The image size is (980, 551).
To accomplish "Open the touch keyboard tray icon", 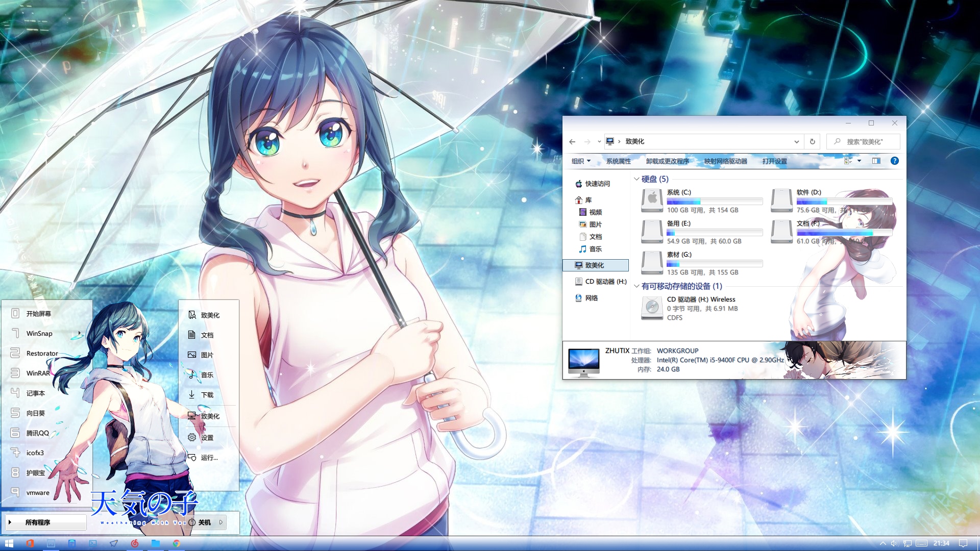I will [921, 543].
